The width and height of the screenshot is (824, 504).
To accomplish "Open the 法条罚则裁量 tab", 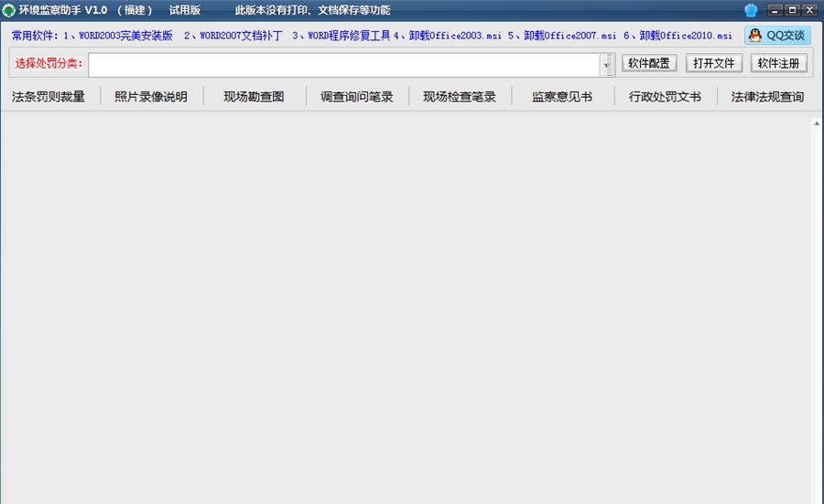I will 49,97.
